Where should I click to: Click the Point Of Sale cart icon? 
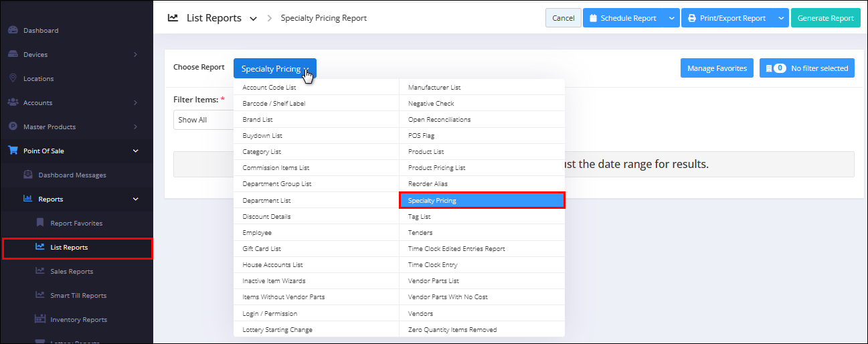pos(13,151)
